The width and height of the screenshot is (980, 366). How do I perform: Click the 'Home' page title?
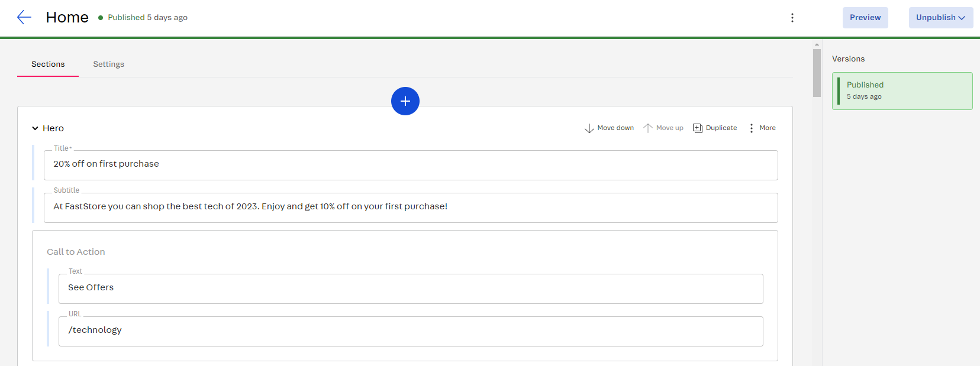67,17
